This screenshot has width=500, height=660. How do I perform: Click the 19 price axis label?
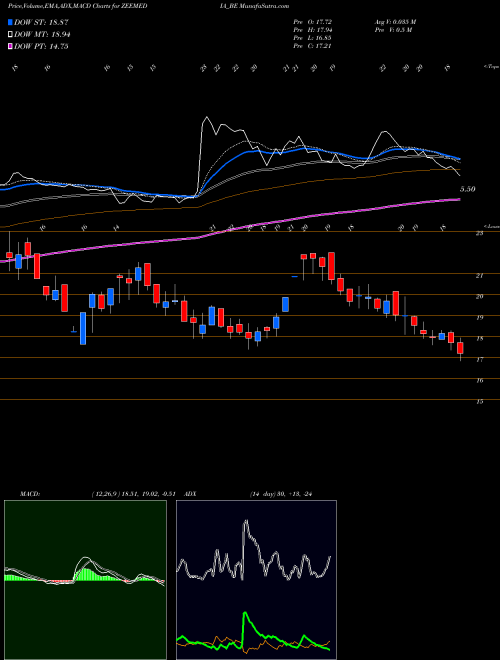tap(479, 317)
